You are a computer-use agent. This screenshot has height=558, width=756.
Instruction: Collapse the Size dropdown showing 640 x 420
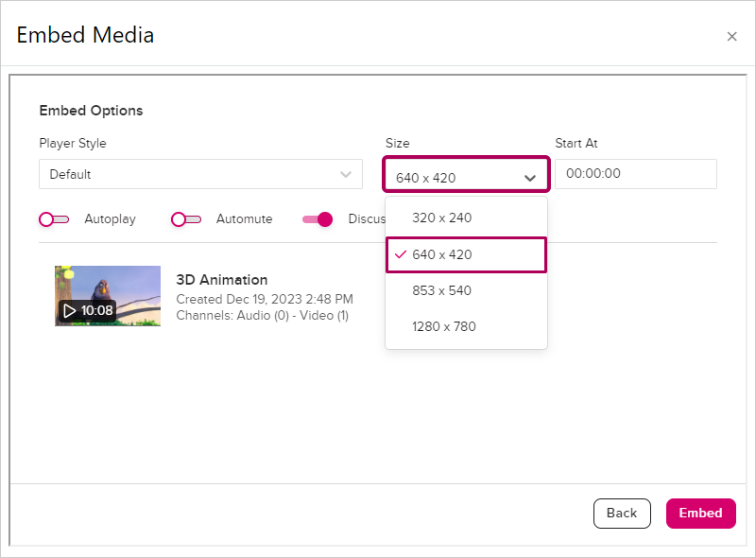(466, 177)
